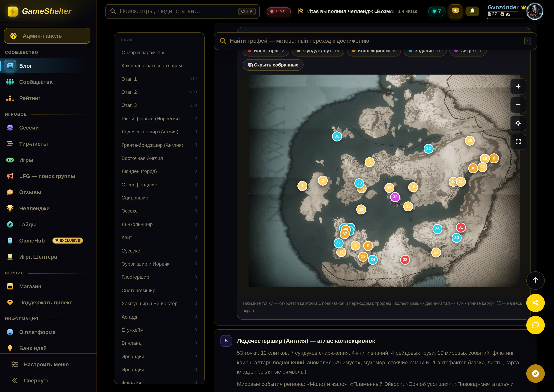Click the floating compass guide button
Screen dimensions: 554x392
point(535,374)
